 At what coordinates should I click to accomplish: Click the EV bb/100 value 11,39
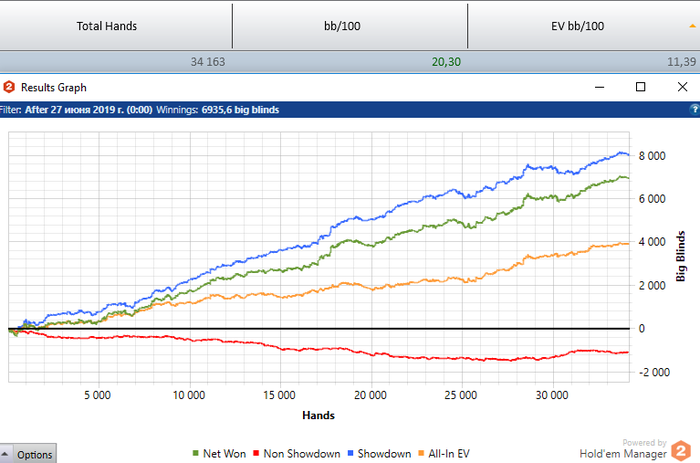(681, 62)
